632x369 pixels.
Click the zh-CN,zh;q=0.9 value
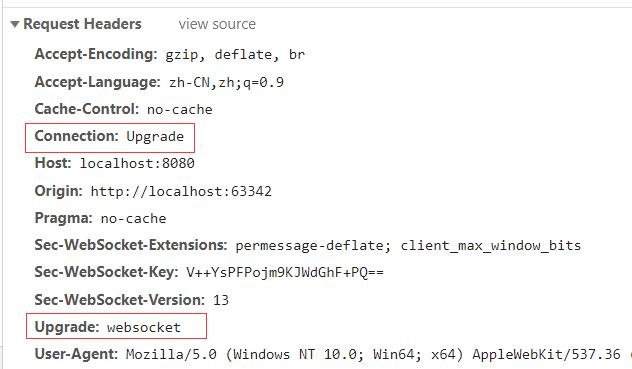[x=226, y=83]
